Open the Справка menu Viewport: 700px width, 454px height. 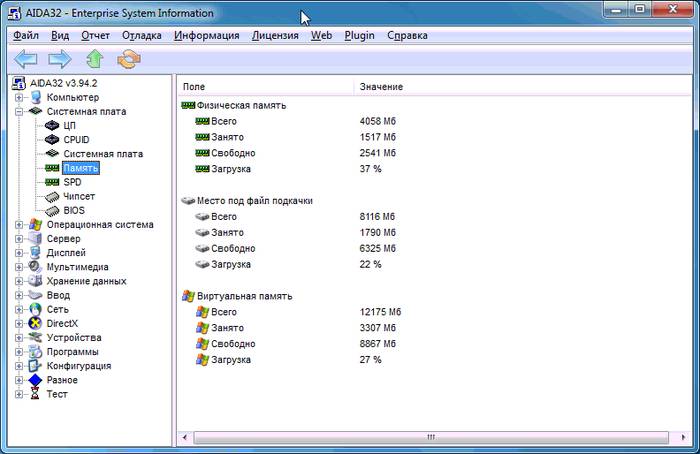click(x=406, y=35)
